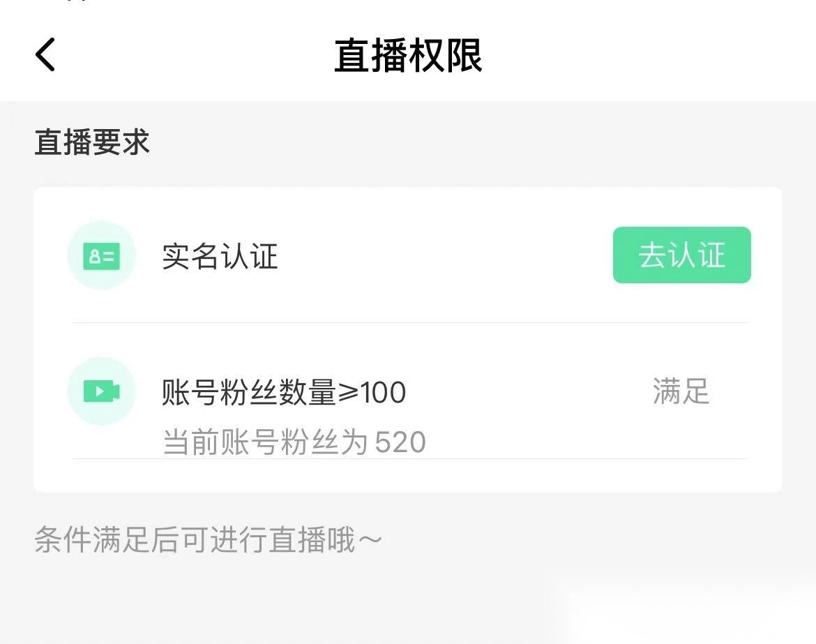Tap the divider line below 实名认证 row
This screenshot has height=644, width=816.
click(x=410, y=322)
